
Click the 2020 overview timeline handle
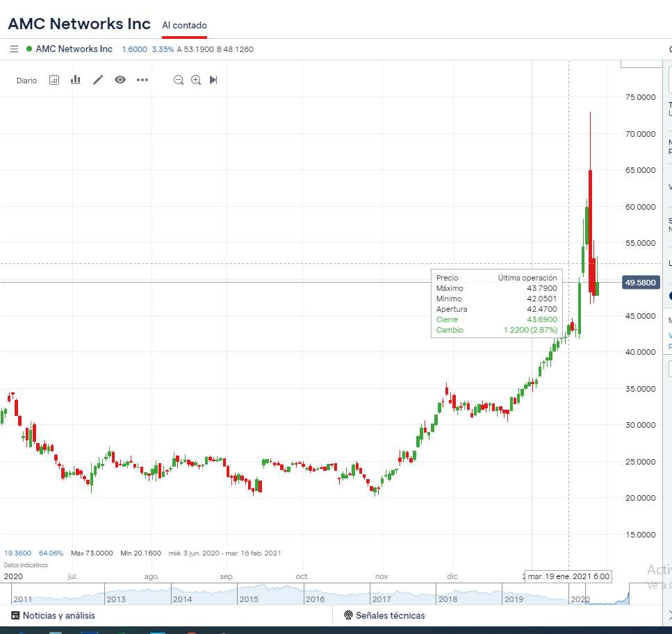point(580,599)
